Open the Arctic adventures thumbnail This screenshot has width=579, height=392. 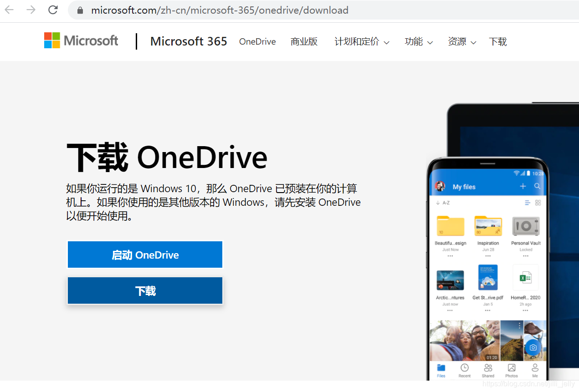[x=450, y=280]
